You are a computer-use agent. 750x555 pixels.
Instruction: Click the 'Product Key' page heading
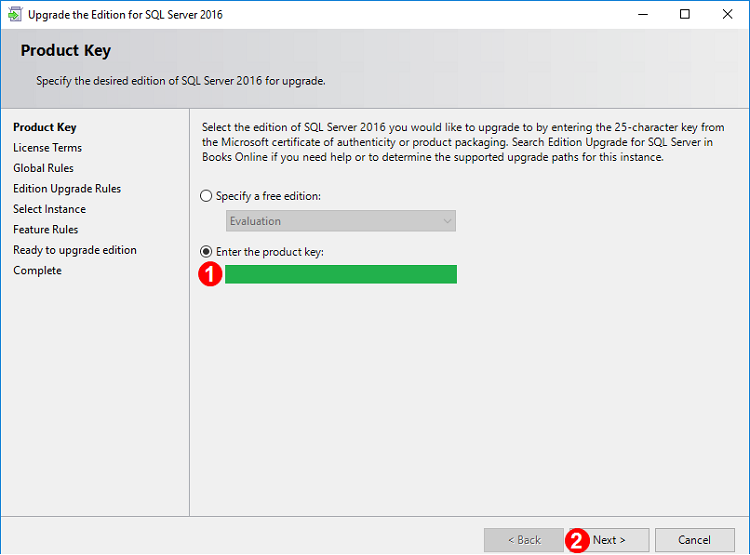pyautogui.click(x=66, y=51)
